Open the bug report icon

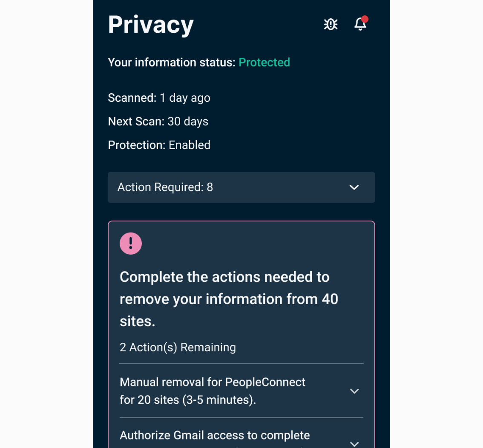coord(331,24)
